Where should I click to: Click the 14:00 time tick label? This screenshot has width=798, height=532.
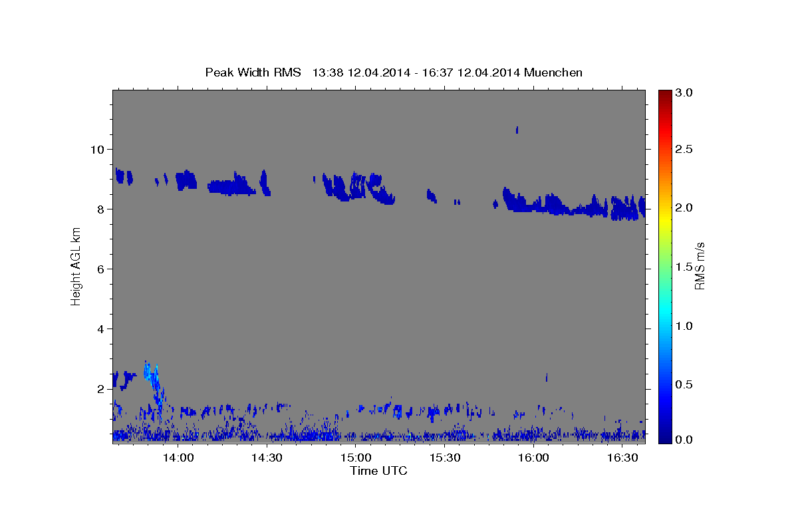(178, 458)
